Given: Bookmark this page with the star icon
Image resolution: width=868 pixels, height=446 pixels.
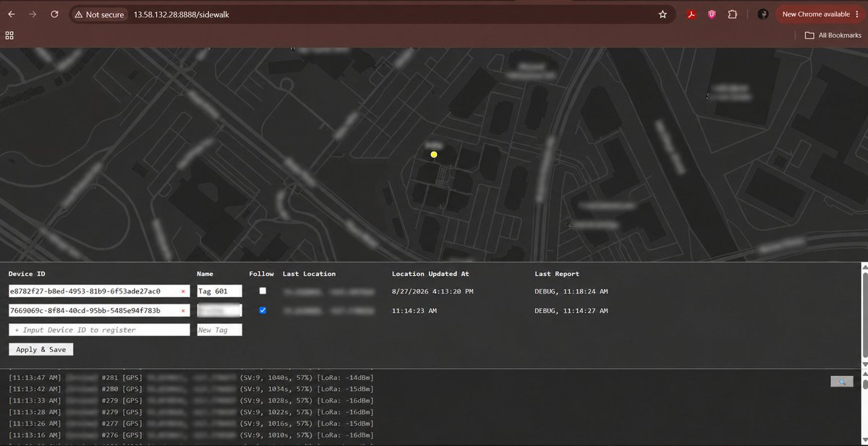Looking at the screenshot, I should (x=663, y=14).
